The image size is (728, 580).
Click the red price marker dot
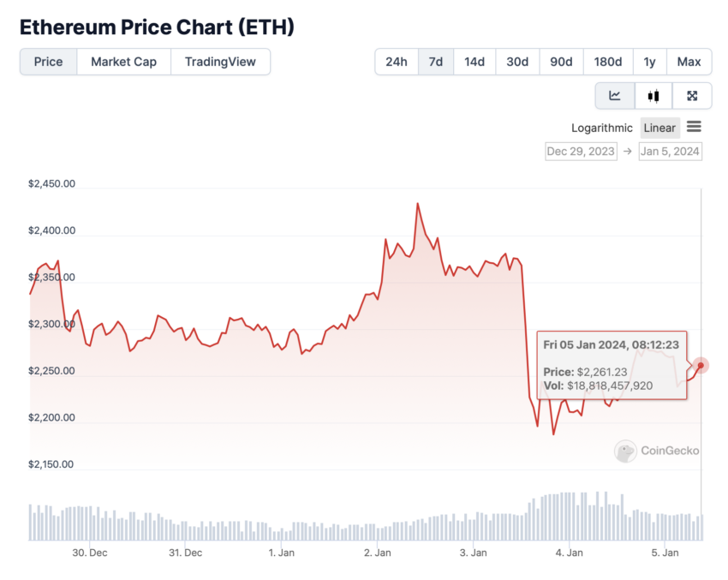tap(701, 366)
